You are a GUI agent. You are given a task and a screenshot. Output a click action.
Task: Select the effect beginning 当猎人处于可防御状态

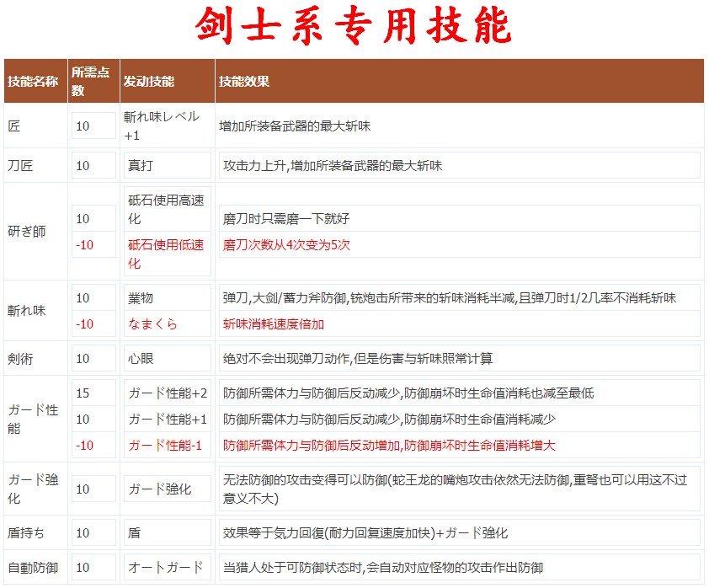pos(383,567)
